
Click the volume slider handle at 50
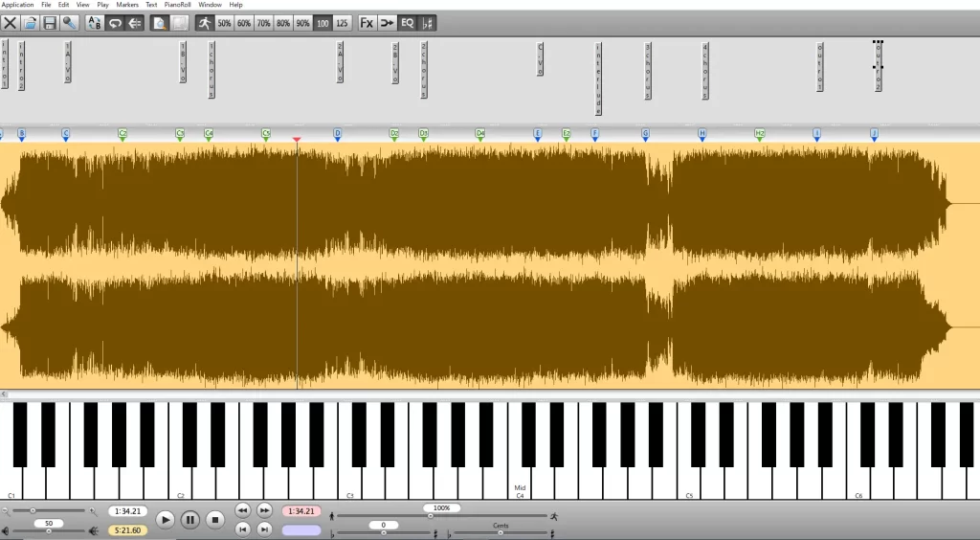[49, 531]
